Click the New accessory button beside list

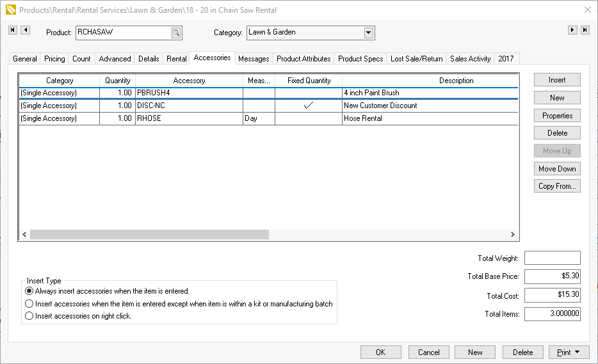pyautogui.click(x=557, y=98)
